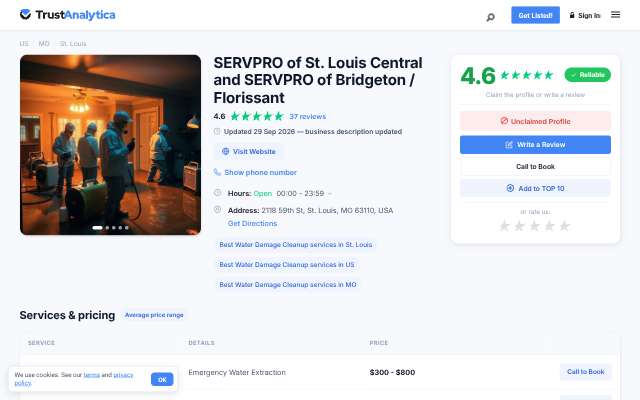This screenshot has width=640, height=400.
Task: Click the TrustAnalytica logo
Action: click(x=67, y=15)
